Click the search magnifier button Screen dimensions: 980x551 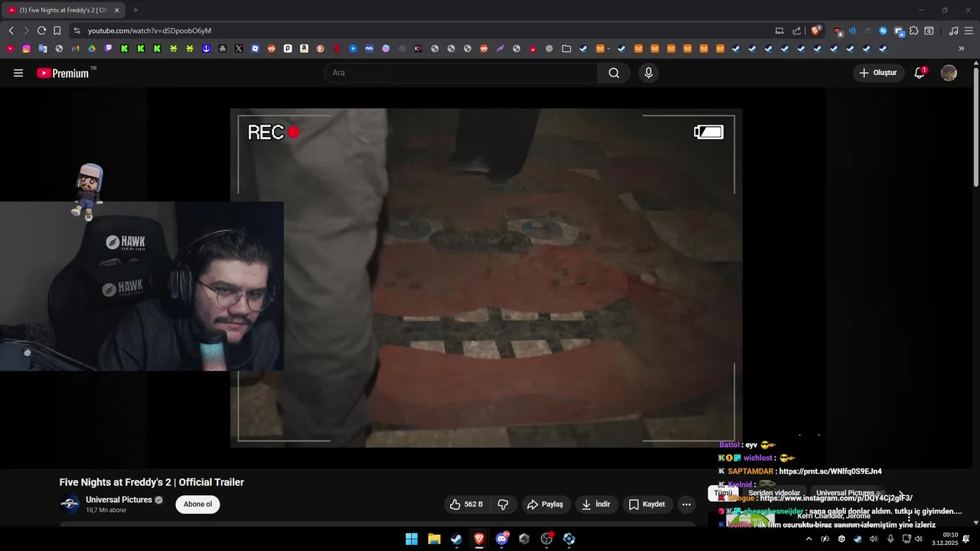tap(614, 73)
